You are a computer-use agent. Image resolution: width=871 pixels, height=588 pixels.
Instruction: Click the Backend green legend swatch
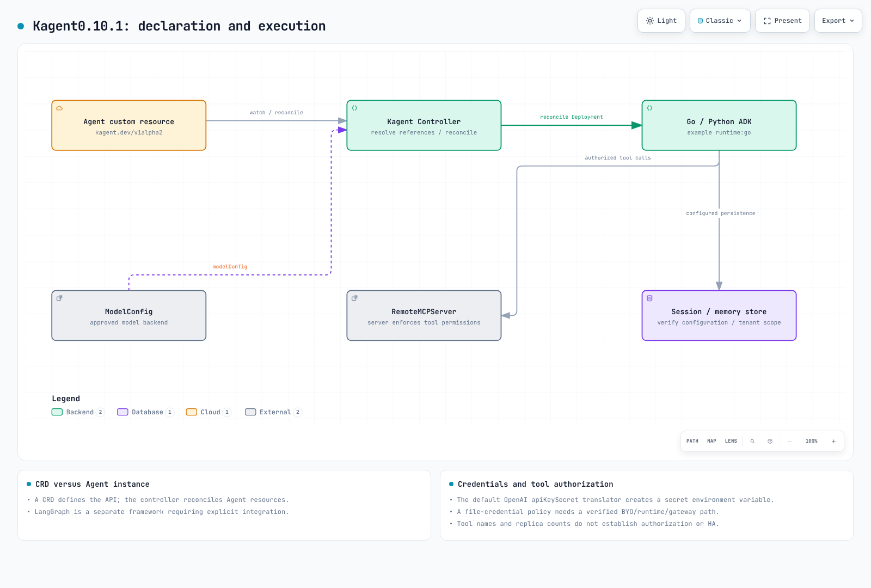57,412
